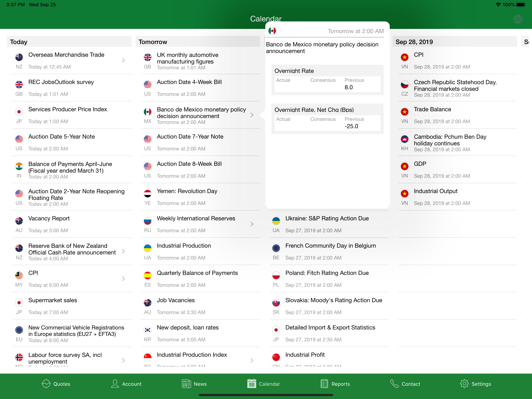Open the REC JobsOutlook survey event
This screenshot has height=399, width=532.
point(72,88)
